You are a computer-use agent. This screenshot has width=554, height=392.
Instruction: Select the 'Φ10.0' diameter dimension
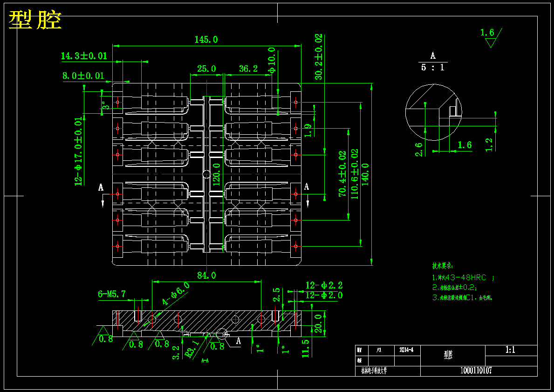272,60
